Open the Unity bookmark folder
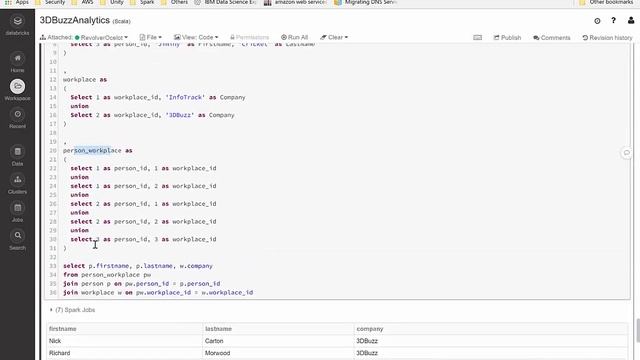The image size is (640, 360). coord(111,2)
